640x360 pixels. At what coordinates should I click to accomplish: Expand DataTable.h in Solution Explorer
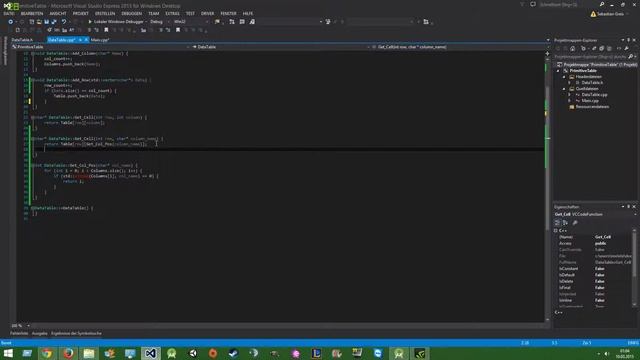coord(570,82)
